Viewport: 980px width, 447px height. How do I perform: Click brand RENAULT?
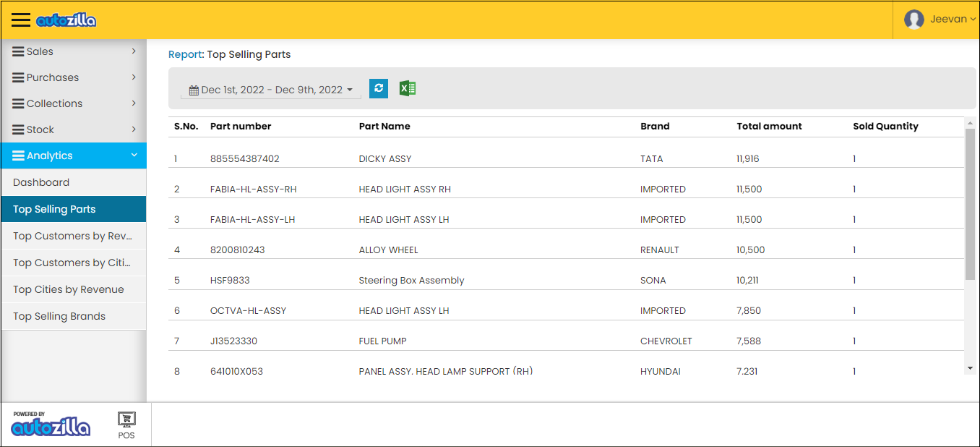[x=660, y=250]
